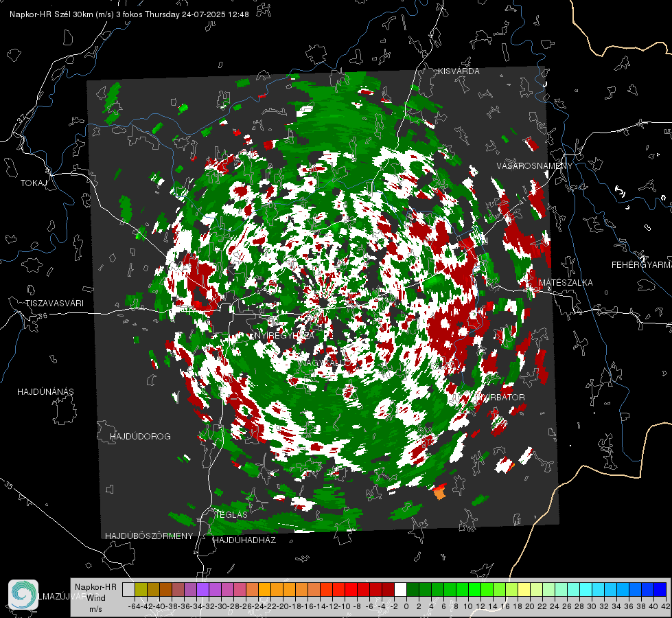Click the road number 35 marker
The width and height of the screenshot is (672, 618).
(9, 485)
